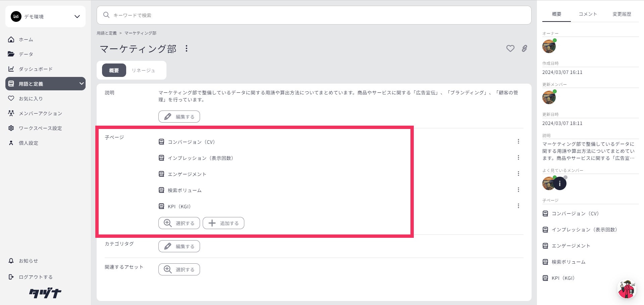Screen dimensions: 644x305
Task: Click 編集する under 説明
Action: pos(179,117)
